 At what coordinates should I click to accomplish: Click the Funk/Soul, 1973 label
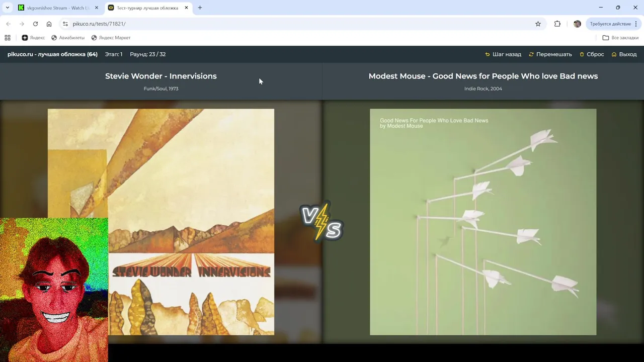(161, 88)
